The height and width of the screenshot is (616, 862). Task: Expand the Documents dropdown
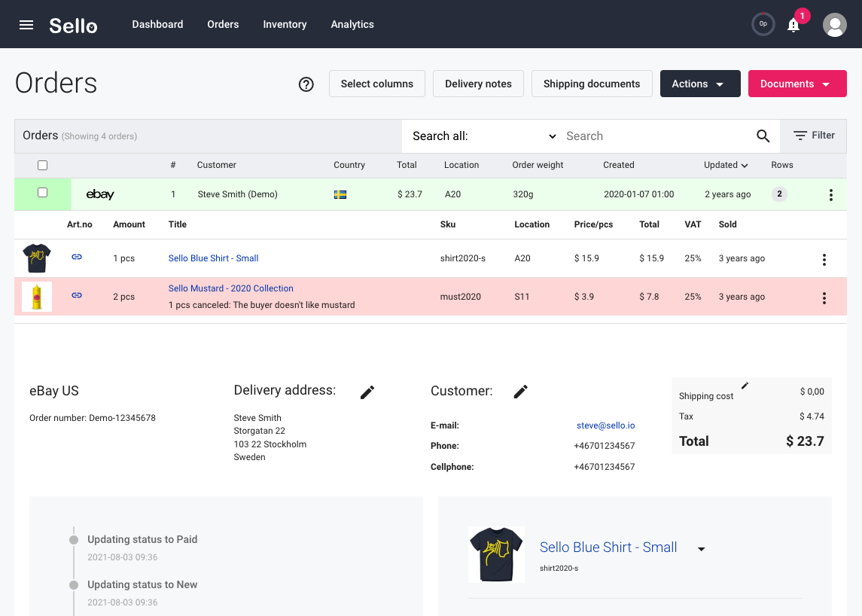[797, 84]
